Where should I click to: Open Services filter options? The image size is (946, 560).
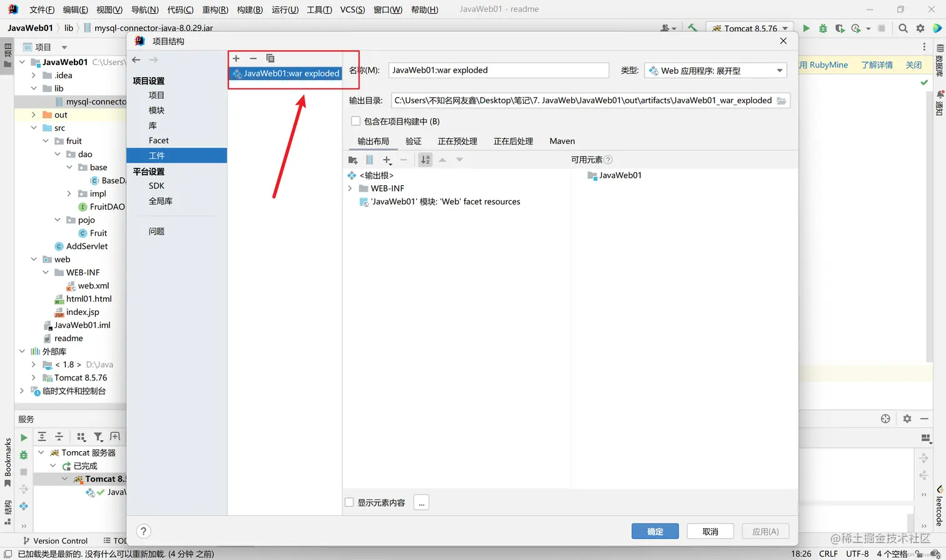click(98, 437)
